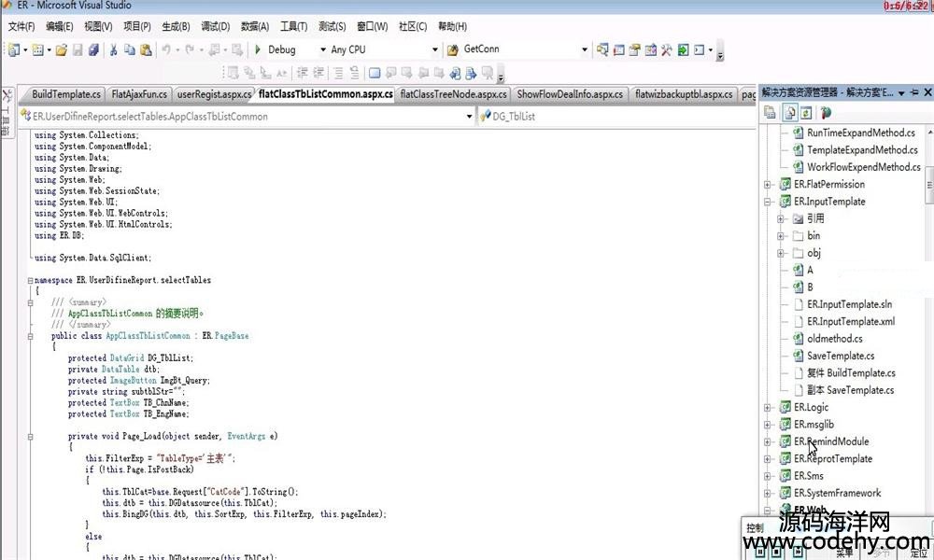Click Refresh icon in Solution Explorer toolbar
Screen dimensions: 934x560
[805, 113]
